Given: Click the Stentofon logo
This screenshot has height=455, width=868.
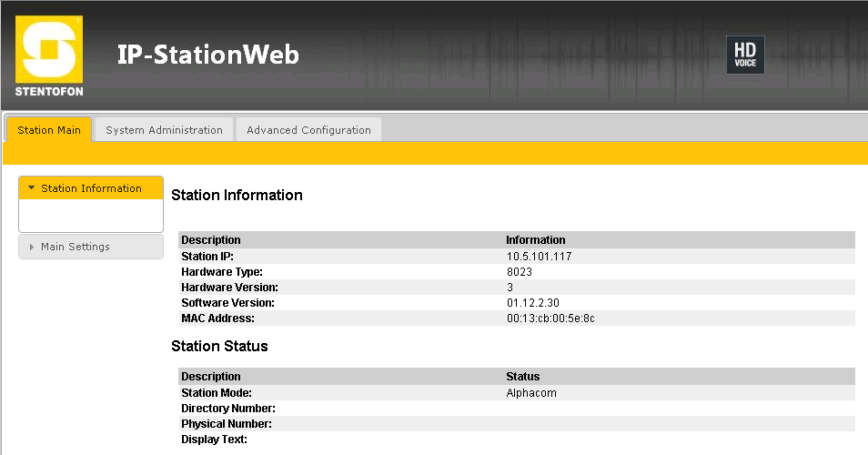Looking at the screenshot, I should tap(49, 56).
